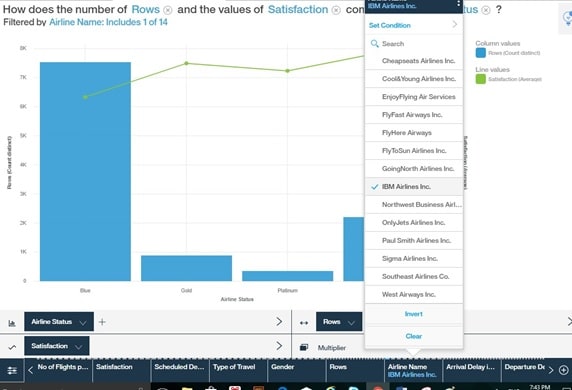
Task: Click the length slot double-arrow icon
Action: 304,323
